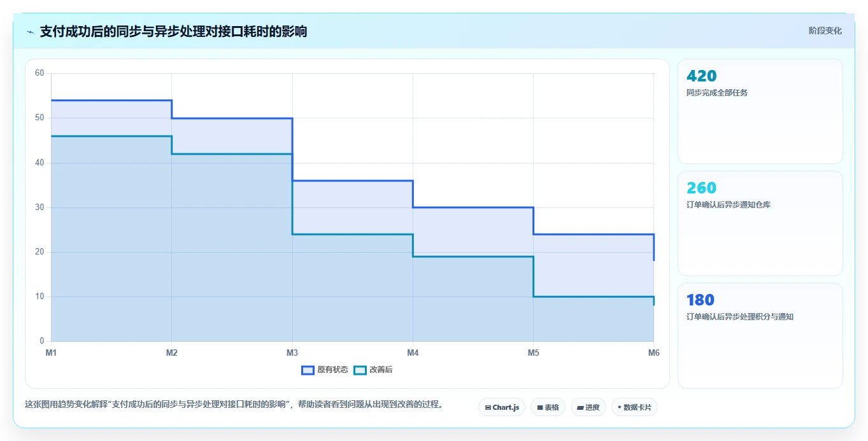The image size is (868, 441).
Task: Click the M2 x-axis label
Action: pyautogui.click(x=171, y=353)
